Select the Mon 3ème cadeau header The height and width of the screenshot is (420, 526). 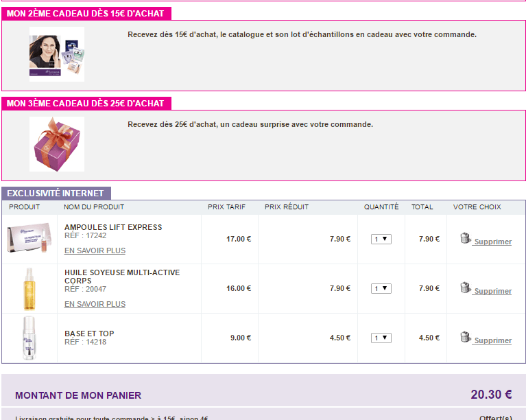tap(86, 104)
